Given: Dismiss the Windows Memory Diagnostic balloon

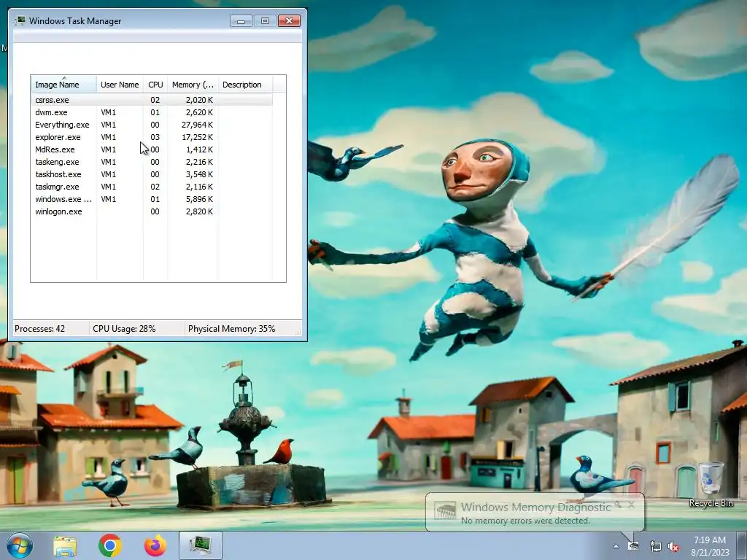Looking at the screenshot, I should click(x=631, y=505).
